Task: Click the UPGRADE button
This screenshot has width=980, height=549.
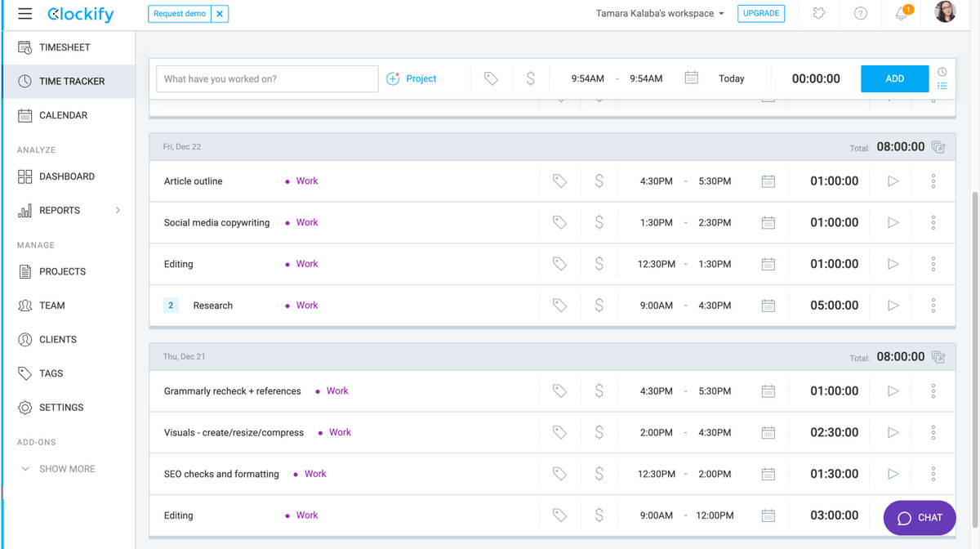Action: coord(760,14)
